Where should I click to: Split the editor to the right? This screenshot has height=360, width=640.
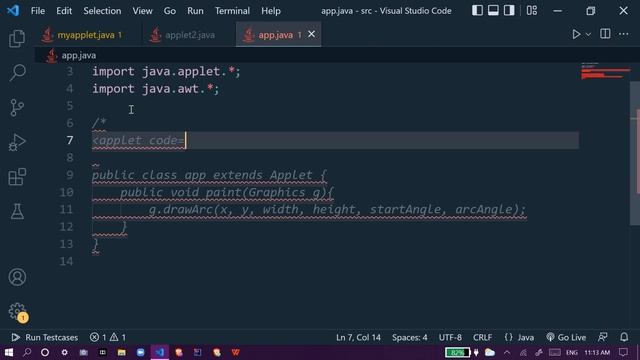pyautogui.click(x=605, y=34)
